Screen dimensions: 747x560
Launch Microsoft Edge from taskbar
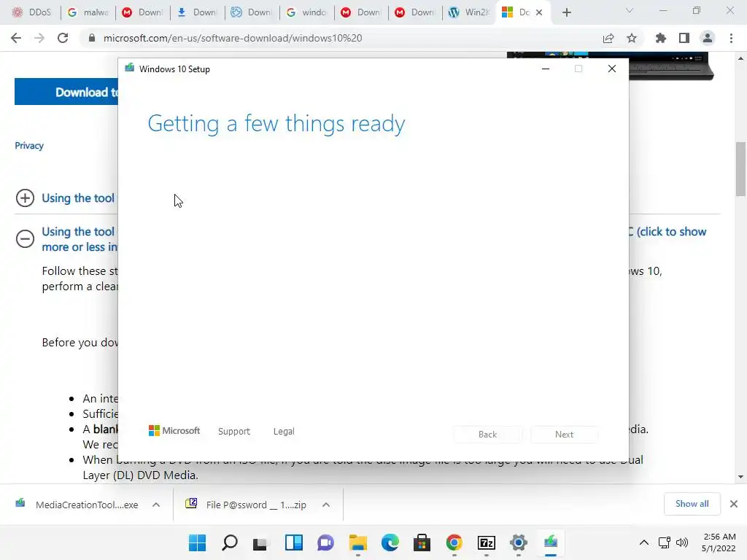click(390, 542)
